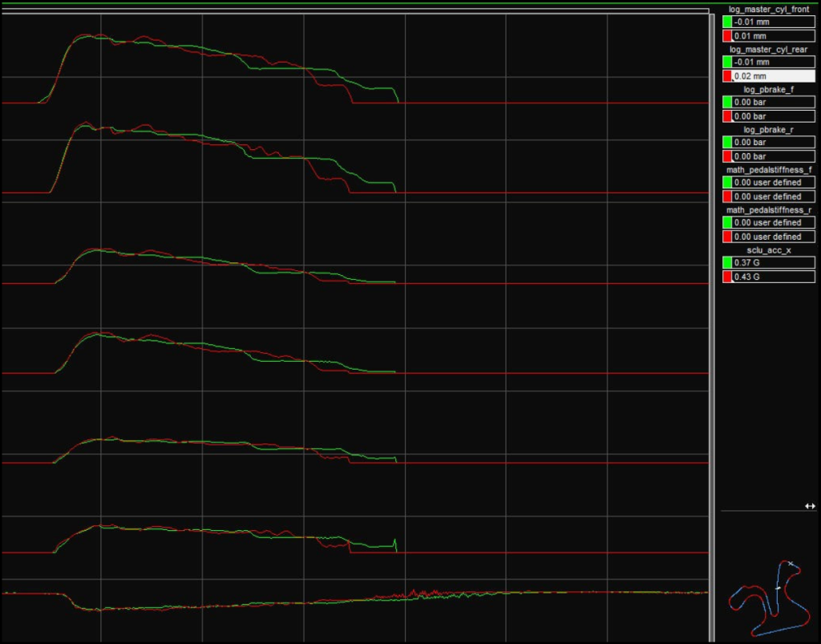This screenshot has width=821, height=644.
Task: Click the math_pedalstiffness_r channel label
Action: 768,209
